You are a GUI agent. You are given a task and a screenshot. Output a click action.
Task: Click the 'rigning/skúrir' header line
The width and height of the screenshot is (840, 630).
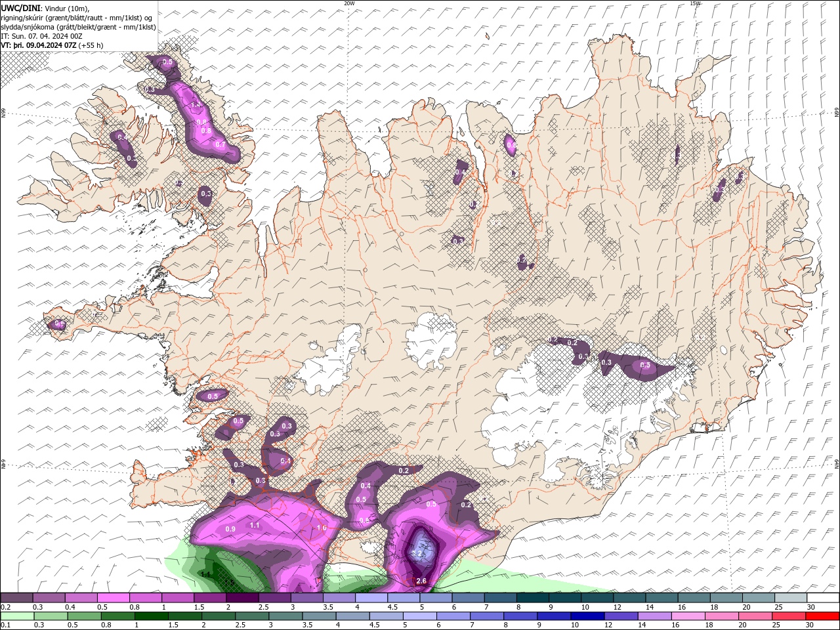(77, 18)
